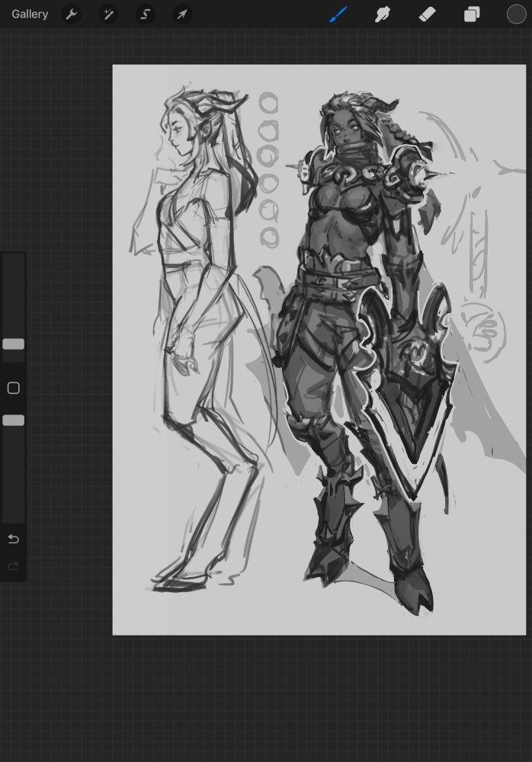
Task: Select the Eraser tool
Action: coord(427,14)
